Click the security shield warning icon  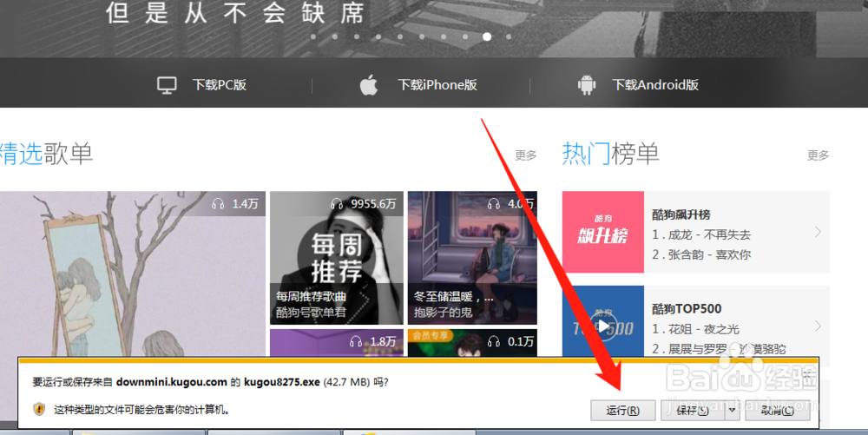(39, 410)
